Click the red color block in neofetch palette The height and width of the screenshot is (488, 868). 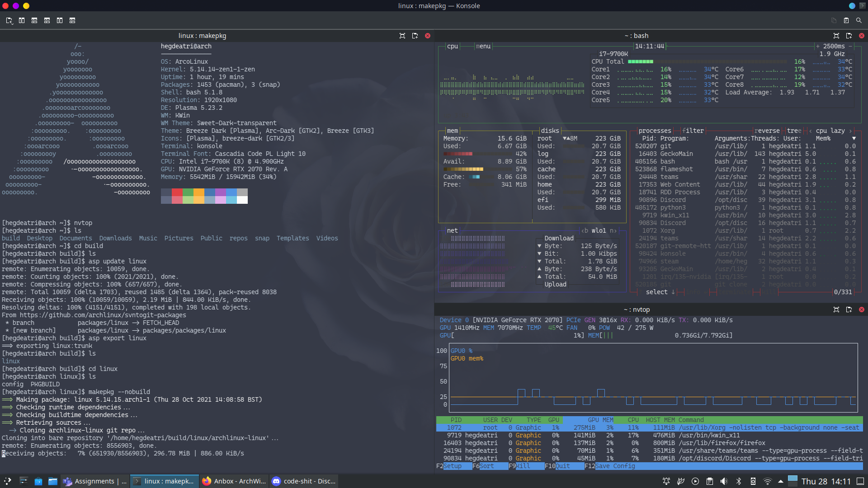point(177,192)
